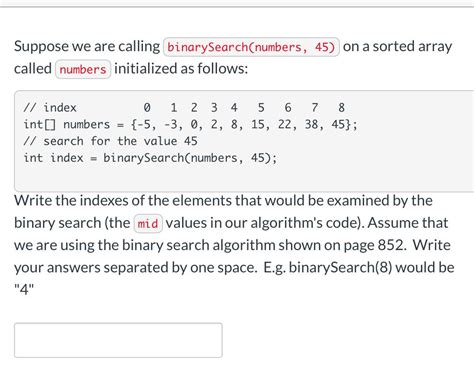Click the 'binarySearch(8)' example text
Screen dimensions: 474x383
340,268
